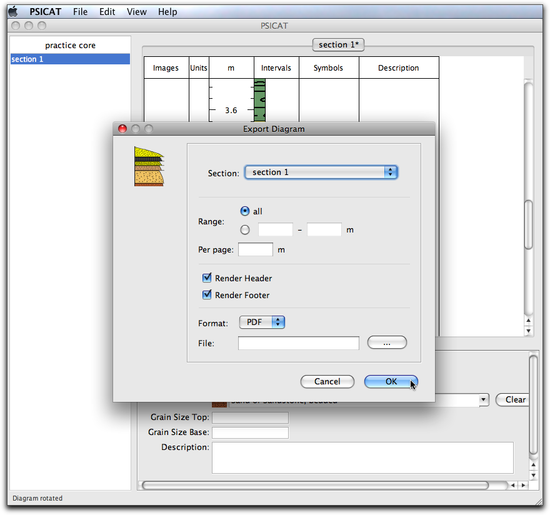Click the '...' browse file button

(x=387, y=342)
